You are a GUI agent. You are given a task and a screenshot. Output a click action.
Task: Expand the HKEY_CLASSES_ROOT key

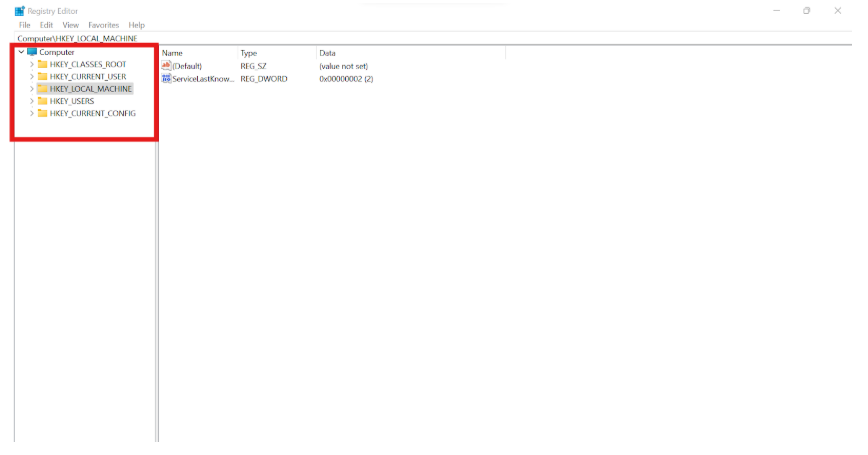pyautogui.click(x=32, y=64)
